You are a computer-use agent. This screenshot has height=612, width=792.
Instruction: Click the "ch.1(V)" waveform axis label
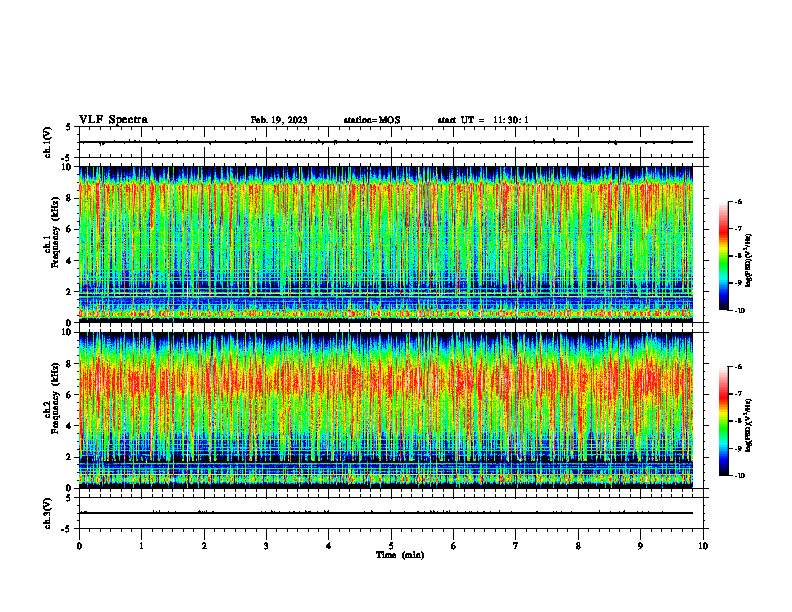47,142
